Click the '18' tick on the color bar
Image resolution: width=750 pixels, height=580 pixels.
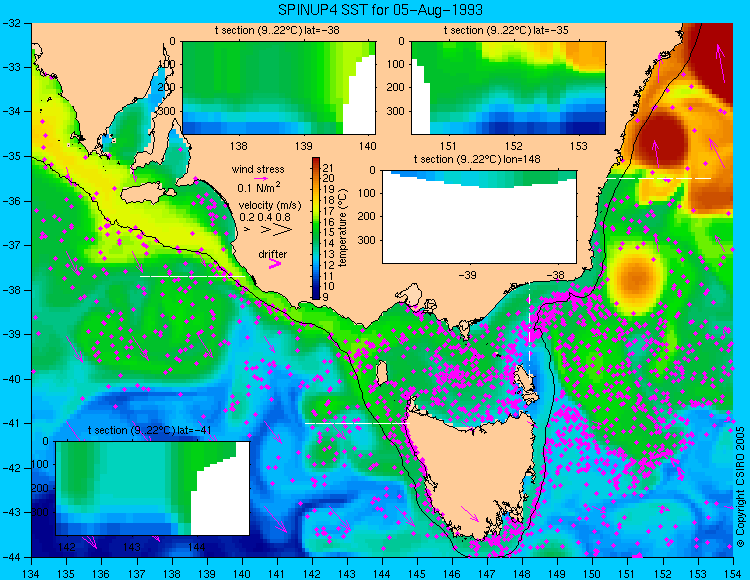328,200
